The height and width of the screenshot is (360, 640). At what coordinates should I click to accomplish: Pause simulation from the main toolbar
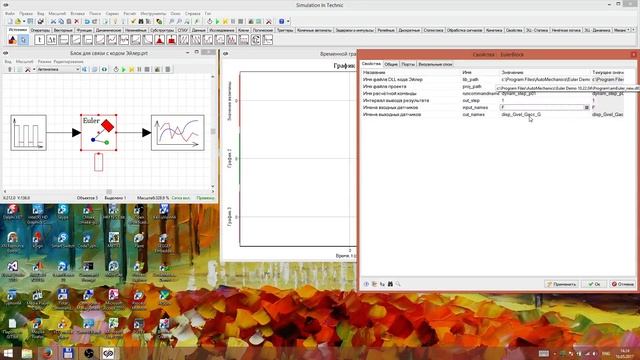click(233, 21)
